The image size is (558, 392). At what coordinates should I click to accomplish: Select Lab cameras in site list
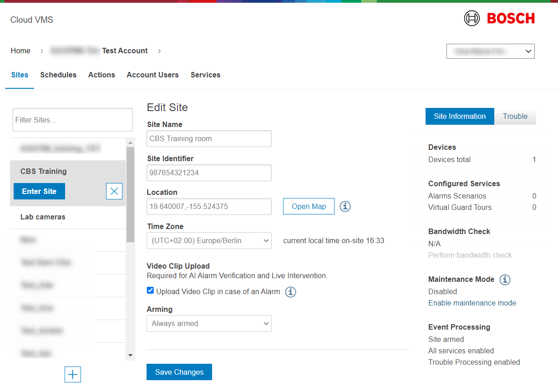tap(43, 217)
